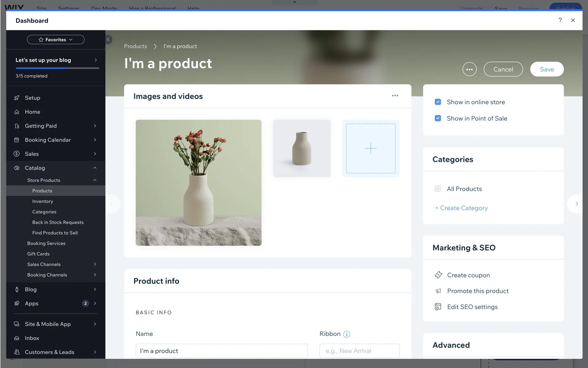Click the Home house icon in sidebar
This screenshot has width=588, height=368.
point(17,112)
